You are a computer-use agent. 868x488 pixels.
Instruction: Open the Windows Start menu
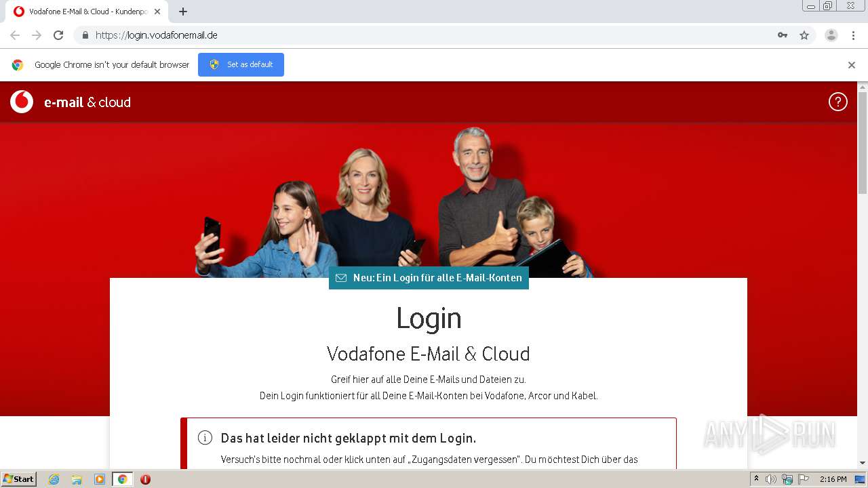pyautogui.click(x=19, y=479)
